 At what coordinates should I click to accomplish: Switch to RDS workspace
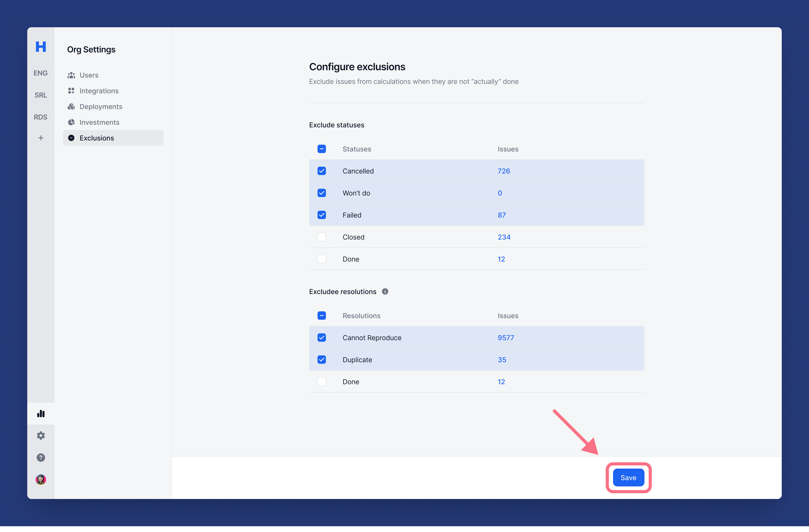40,117
